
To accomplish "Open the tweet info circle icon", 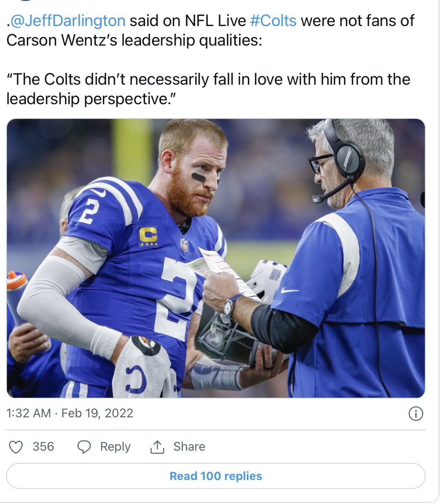I will [x=415, y=414].
